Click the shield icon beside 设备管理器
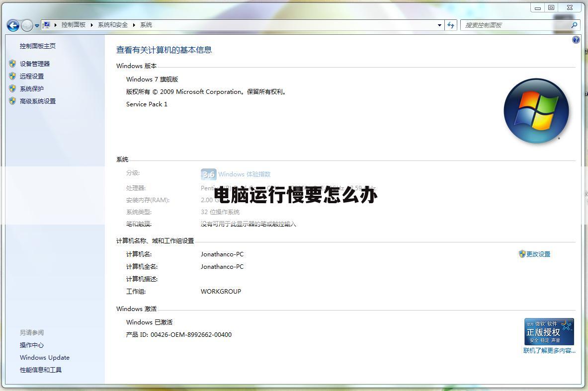The image size is (588, 391). pos(12,64)
